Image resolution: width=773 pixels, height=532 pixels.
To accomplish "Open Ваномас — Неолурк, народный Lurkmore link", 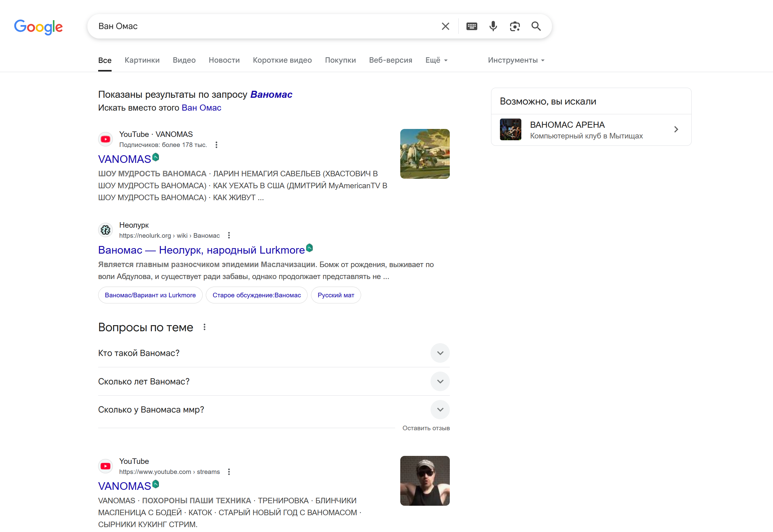I will [x=202, y=250].
